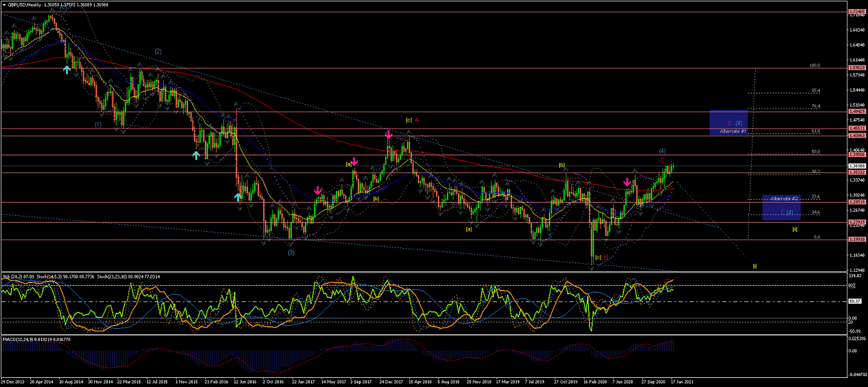Select the pink down arrow at Dec 2017 peak

click(x=388, y=134)
